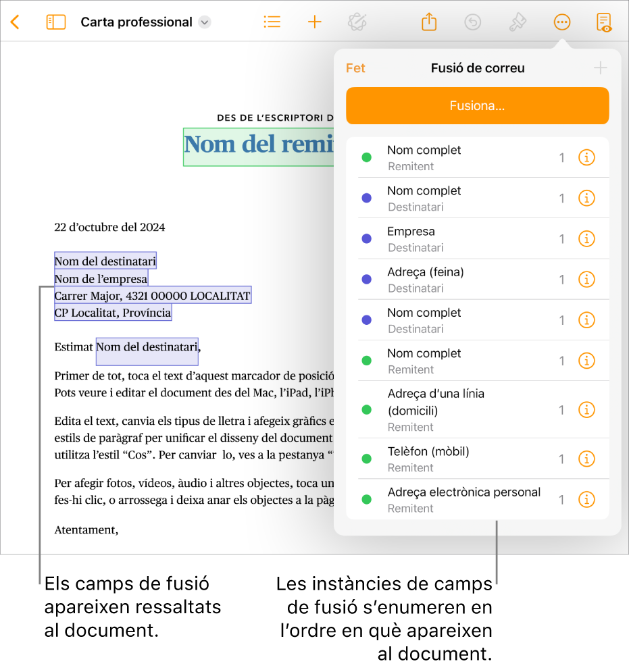Image resolution: width=629 pixels, height=672 pixels.
Task: Open info for Telèfon (mòbil) field
Action: [586, 459]
